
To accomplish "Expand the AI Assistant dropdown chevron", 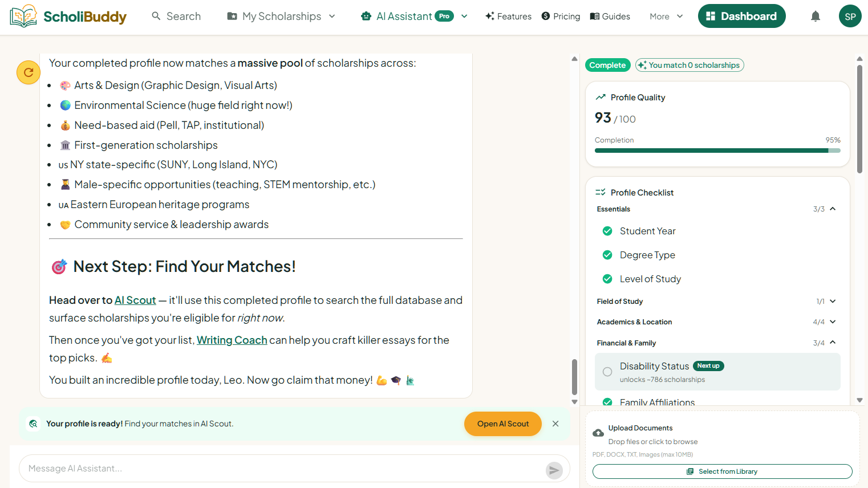I will pos(464,17).
